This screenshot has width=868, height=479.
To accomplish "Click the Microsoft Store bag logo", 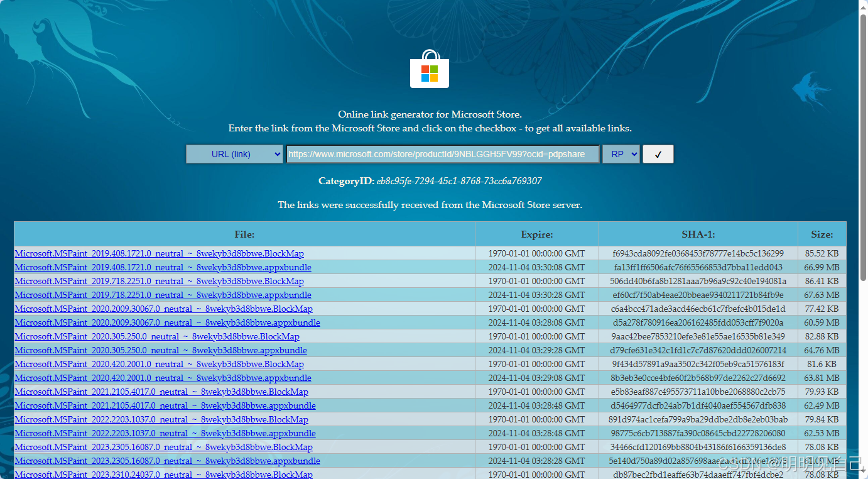I will tap(430, 69).
